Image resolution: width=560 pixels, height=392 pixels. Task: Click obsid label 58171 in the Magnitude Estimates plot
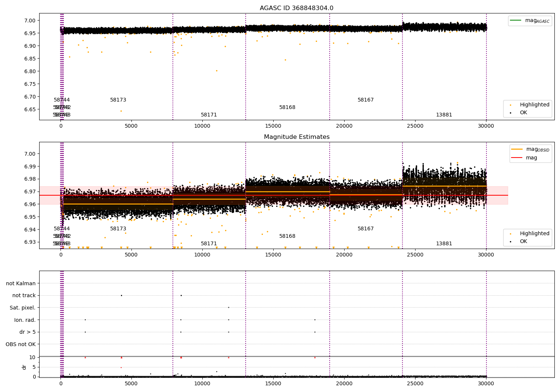click(209, 244)
